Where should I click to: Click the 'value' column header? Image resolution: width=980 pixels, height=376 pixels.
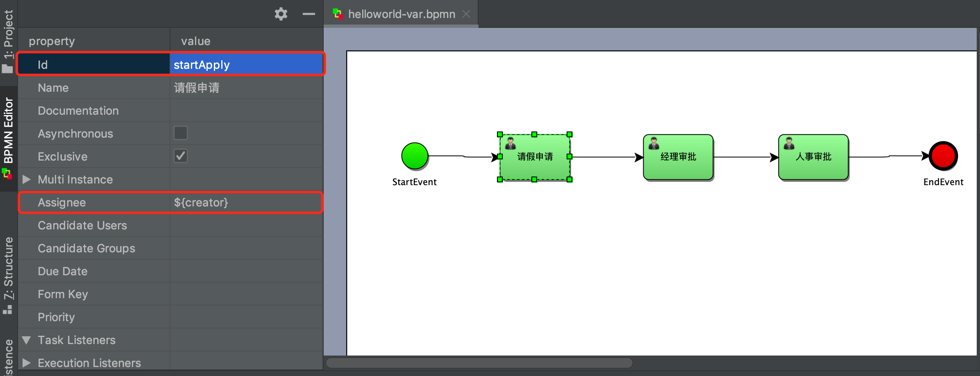point(196,41)
